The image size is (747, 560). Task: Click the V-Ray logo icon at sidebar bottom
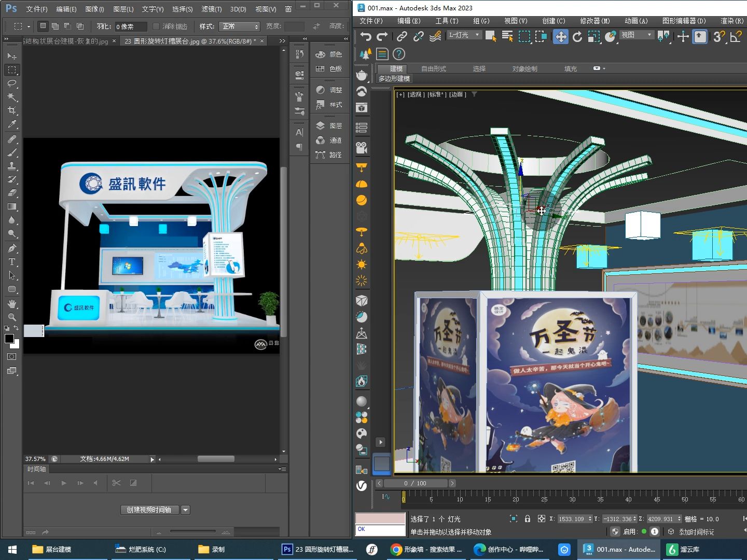point(362,486)
